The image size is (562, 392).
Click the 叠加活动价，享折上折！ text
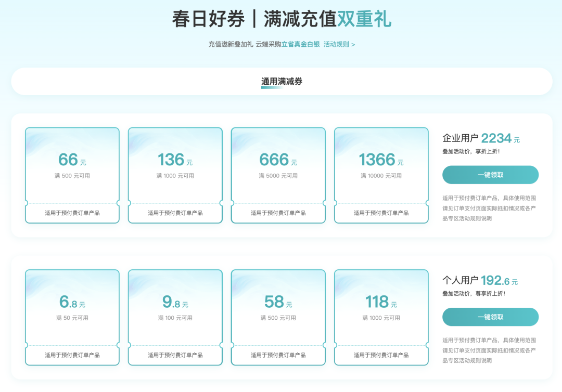[471, 151]
